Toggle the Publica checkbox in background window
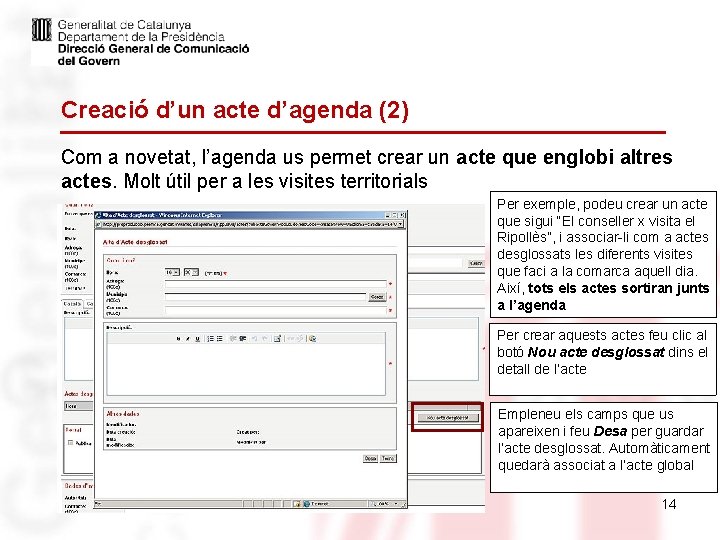 (x=70, y=443)
